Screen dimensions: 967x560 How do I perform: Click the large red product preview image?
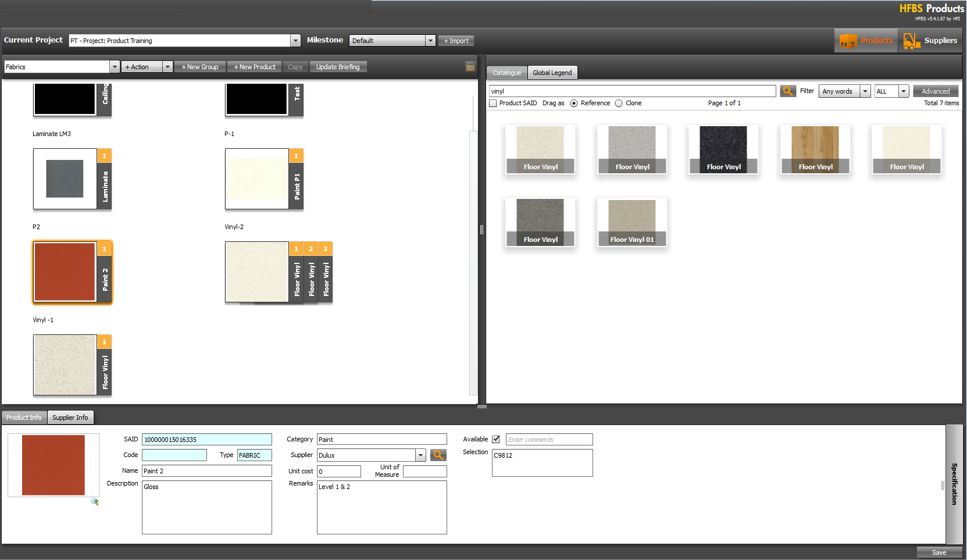pos(53,465)
